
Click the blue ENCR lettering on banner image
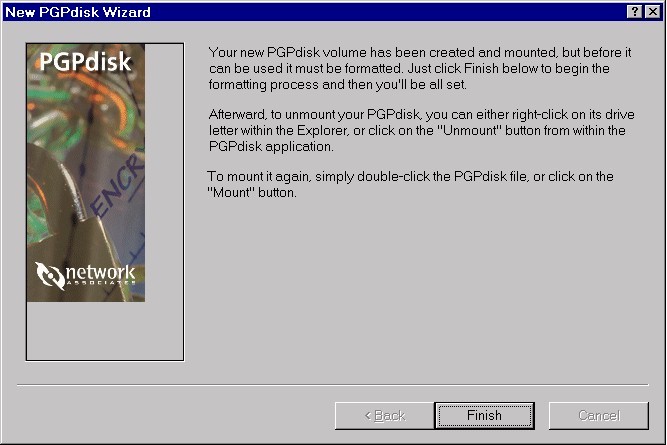click(x=117, y=185)
